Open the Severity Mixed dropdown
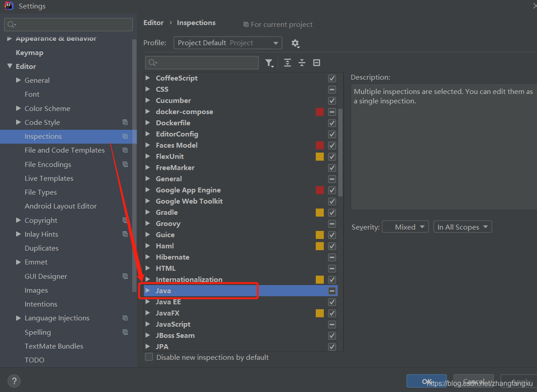This screenshot has height=392, width=537. pos(405,227)
